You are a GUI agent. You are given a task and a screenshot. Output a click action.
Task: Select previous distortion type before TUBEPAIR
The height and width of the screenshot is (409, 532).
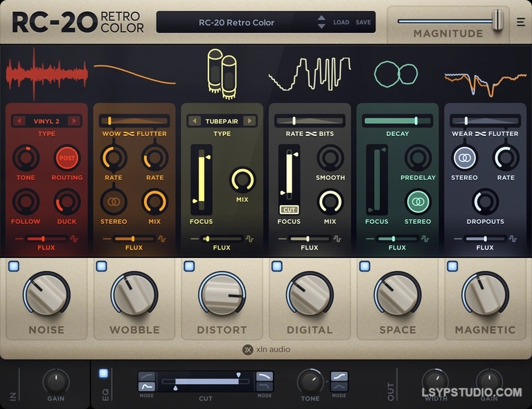point(195,121)
